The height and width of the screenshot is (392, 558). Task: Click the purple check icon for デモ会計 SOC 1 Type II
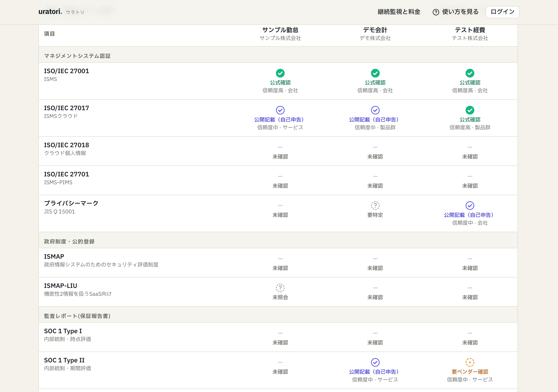(375, 362)
